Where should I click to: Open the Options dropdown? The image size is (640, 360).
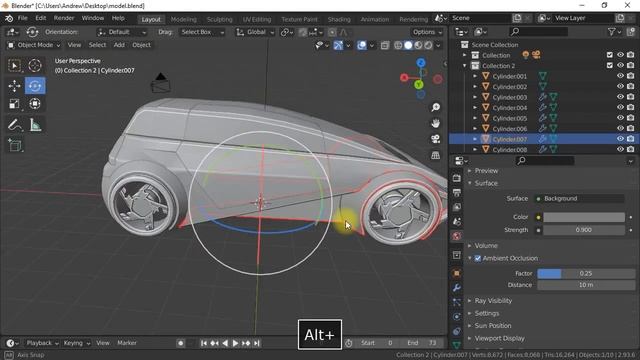427,32
